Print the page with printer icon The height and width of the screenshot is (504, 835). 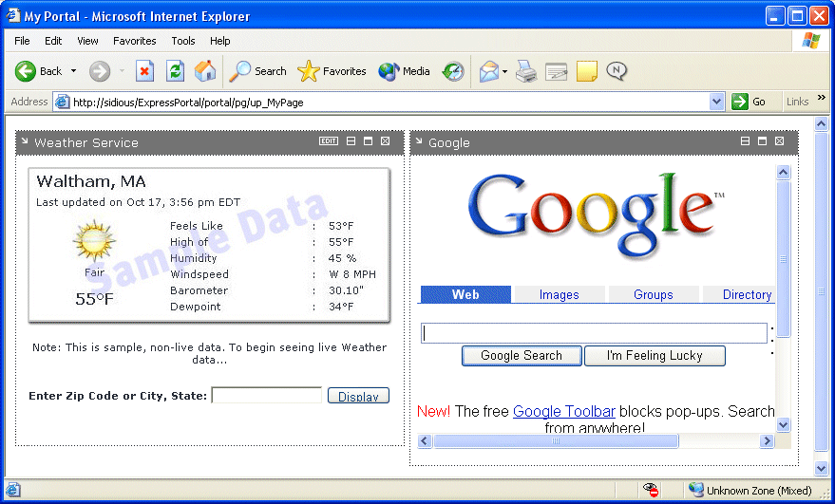click(526, 71)
